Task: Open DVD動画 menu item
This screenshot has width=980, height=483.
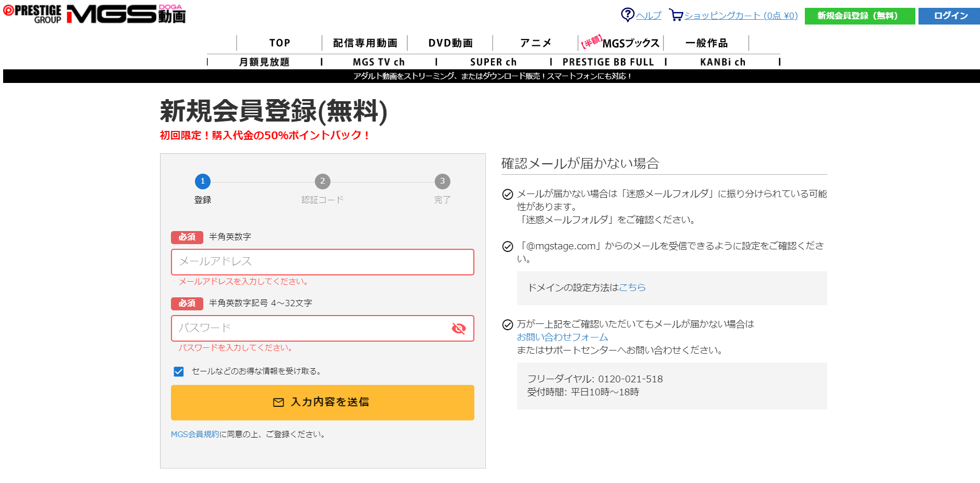Action: (450, 43)
